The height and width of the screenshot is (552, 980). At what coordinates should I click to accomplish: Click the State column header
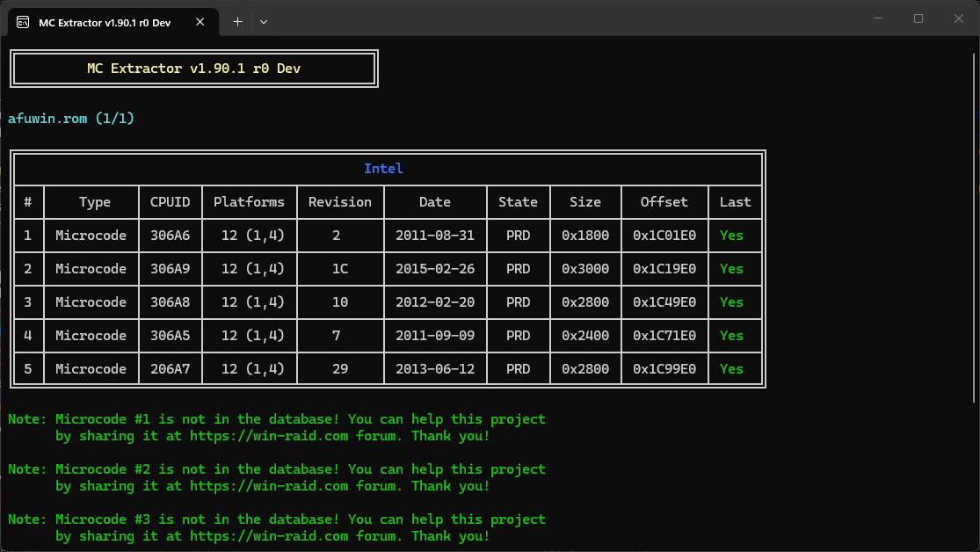(518, 202)
